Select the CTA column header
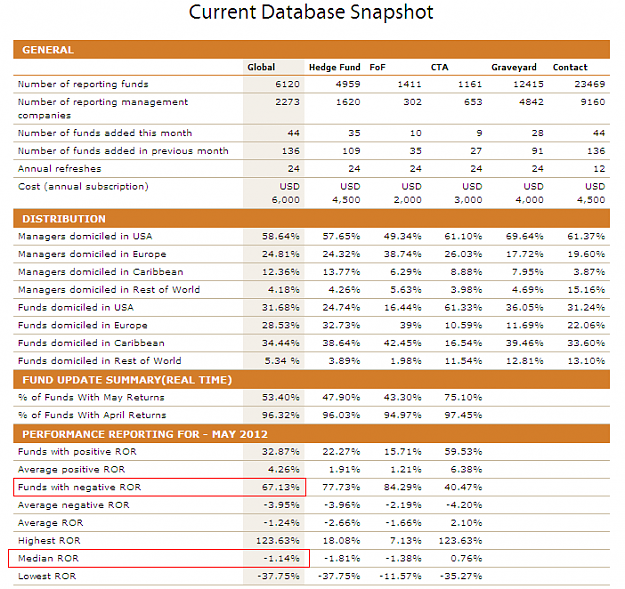625x589 pixels. tap(440, 67)
